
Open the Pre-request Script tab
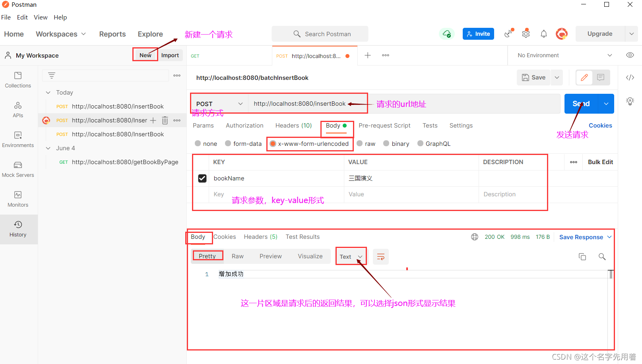(384, 126)
